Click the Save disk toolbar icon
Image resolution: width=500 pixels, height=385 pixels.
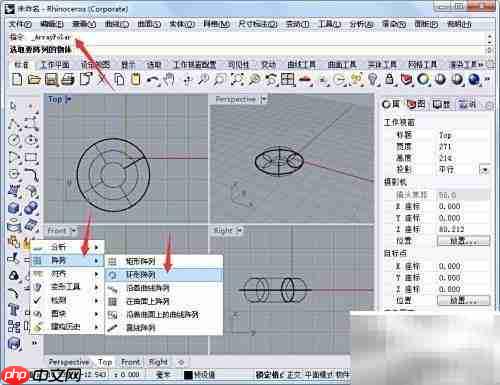coord(51,80)
